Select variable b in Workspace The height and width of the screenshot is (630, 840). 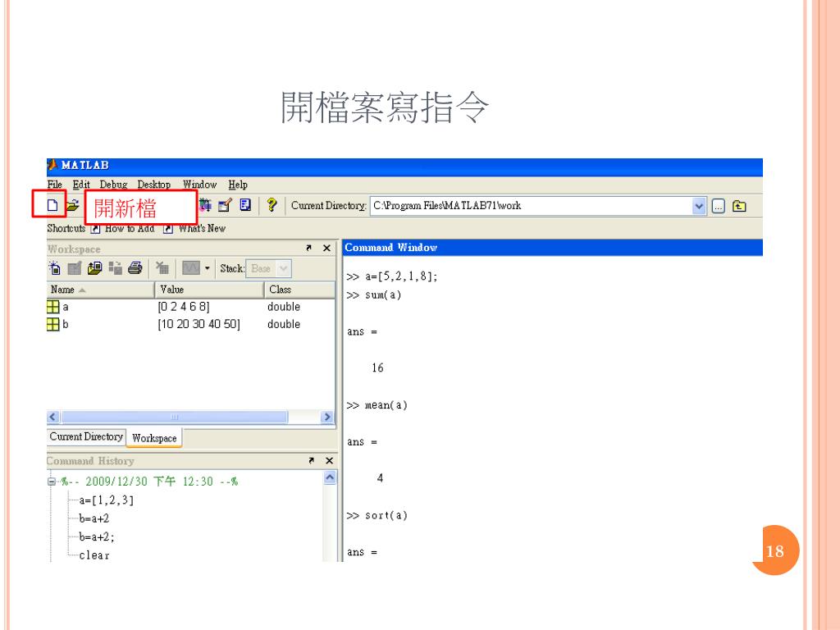click(x=58, y=324)
